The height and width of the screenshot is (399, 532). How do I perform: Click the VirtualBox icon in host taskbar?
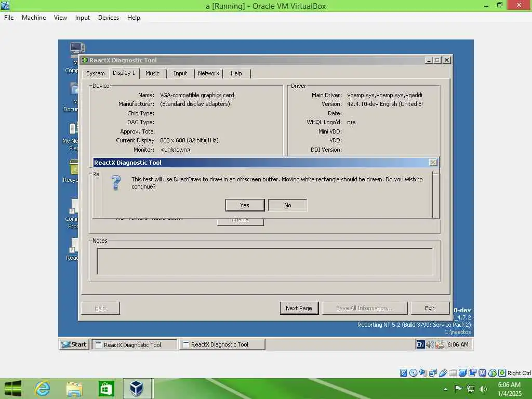[137, 389]
